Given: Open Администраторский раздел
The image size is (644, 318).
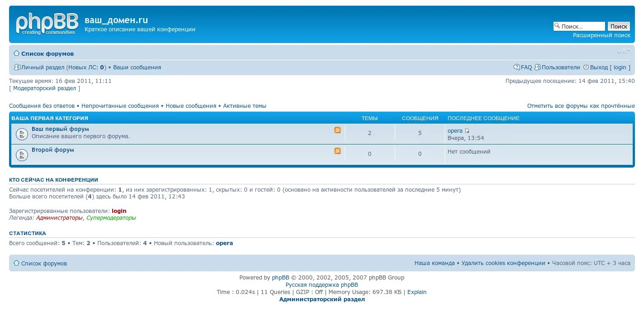Looking at the screenshot, I should click(322, 299).
